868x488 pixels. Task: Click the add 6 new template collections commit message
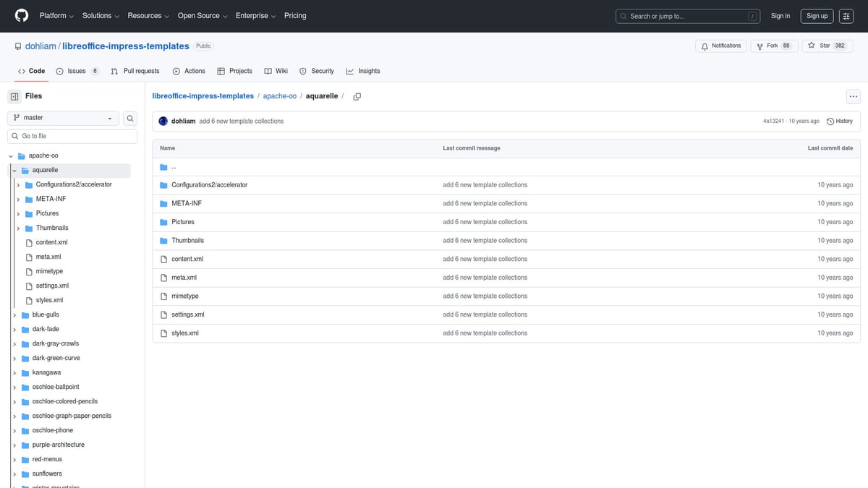[242, 121]
